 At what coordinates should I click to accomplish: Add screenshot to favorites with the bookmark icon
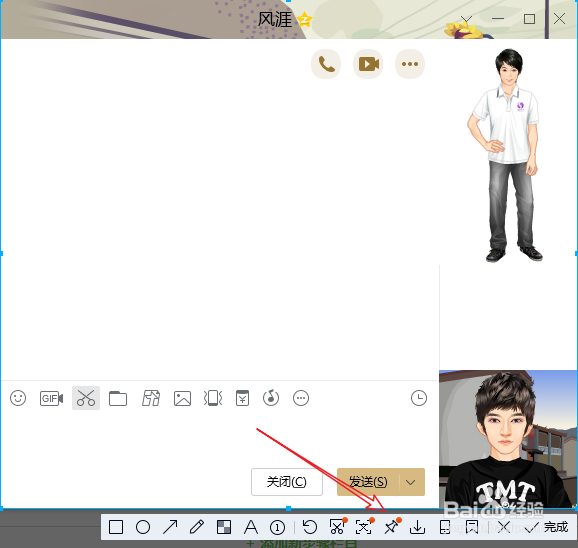(x=472, y=527)
